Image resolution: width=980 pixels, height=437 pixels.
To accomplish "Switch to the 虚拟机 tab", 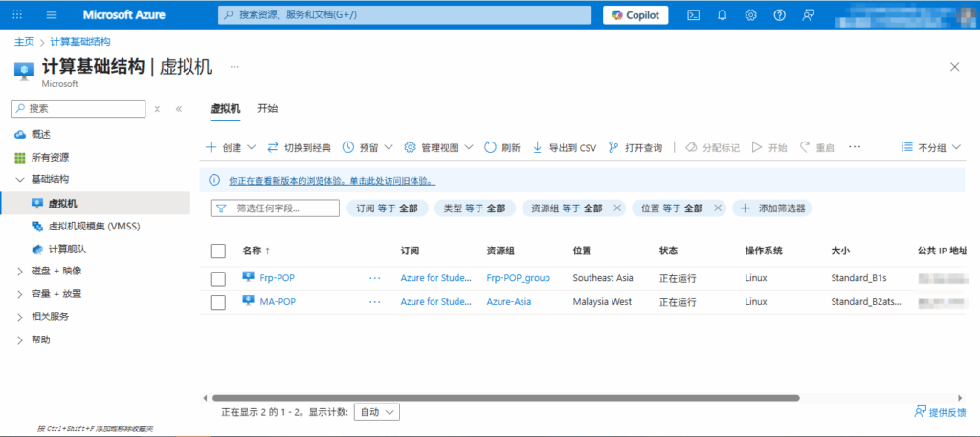I will click(225, 109).
